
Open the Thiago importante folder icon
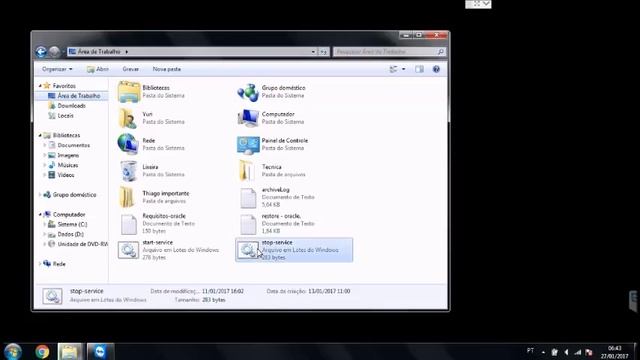[x=127, y=197]
